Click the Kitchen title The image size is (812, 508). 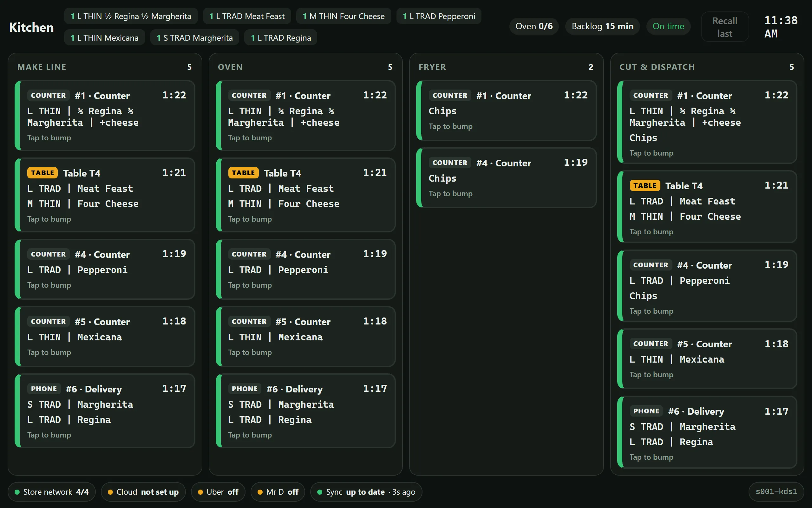coord(31,27)
